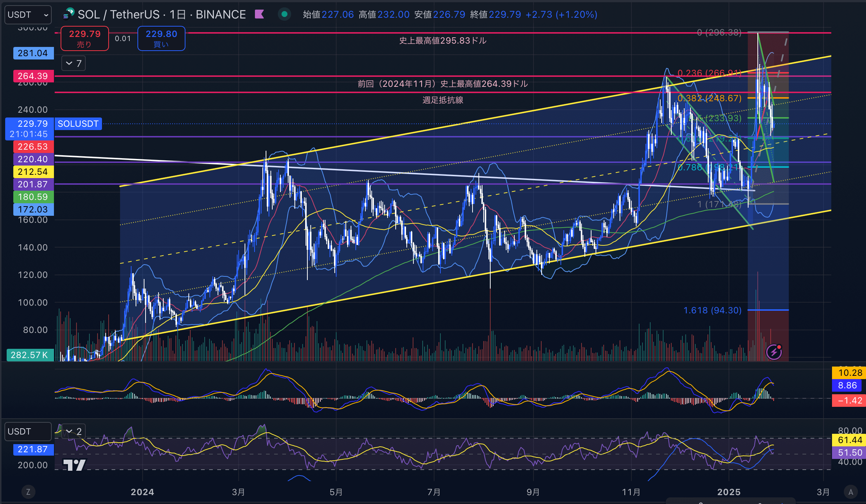Collapse the lower pane legend showing 2

coord(74,431)
